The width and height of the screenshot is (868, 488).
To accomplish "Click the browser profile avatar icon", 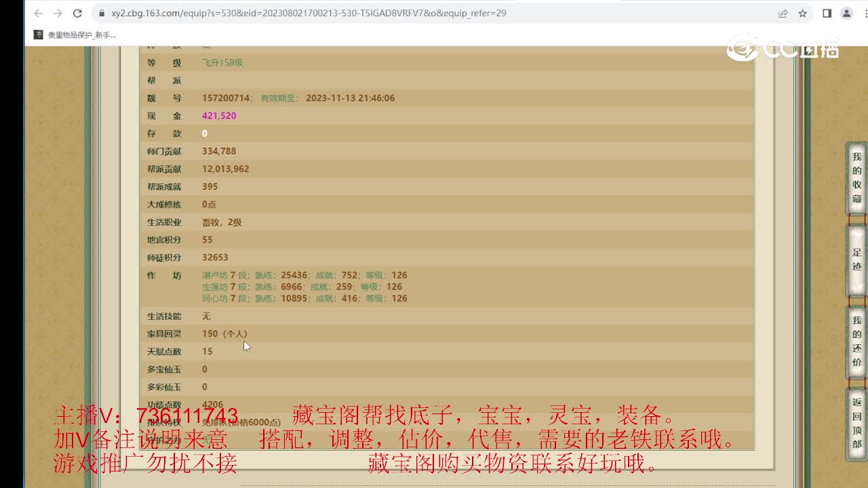I will coord(846,13).
